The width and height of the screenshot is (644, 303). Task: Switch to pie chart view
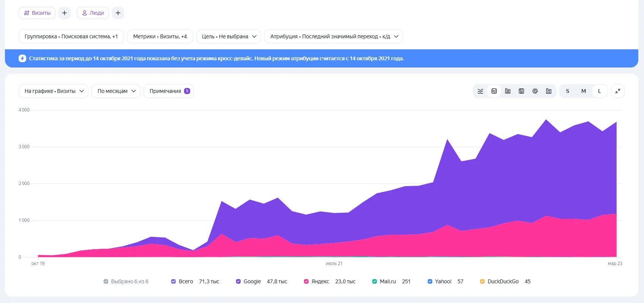535,91
